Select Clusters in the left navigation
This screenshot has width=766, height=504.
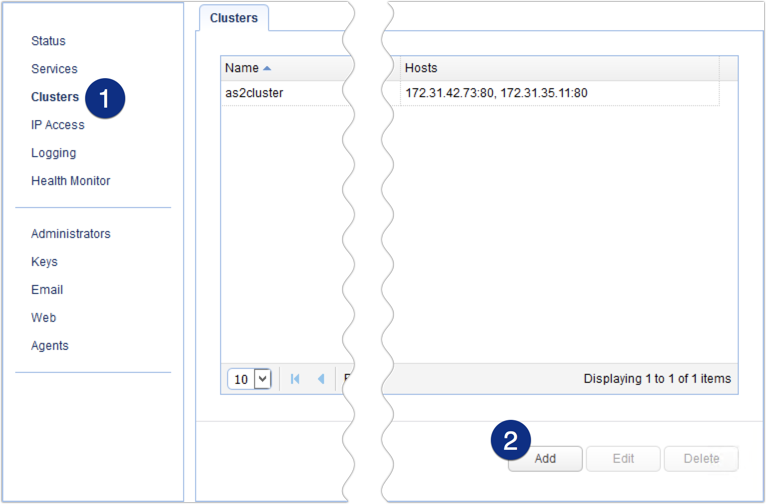coord(55,97)
